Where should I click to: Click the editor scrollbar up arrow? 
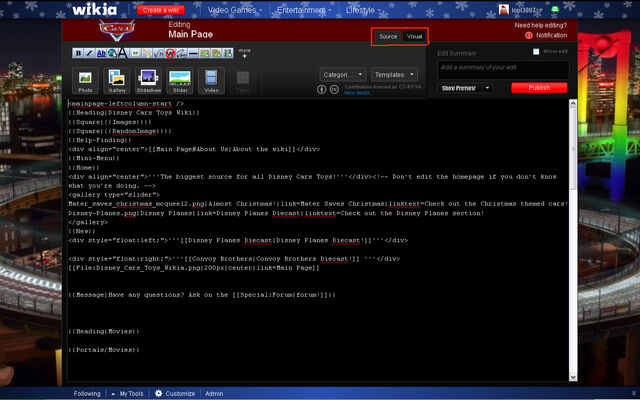point(573,103)
